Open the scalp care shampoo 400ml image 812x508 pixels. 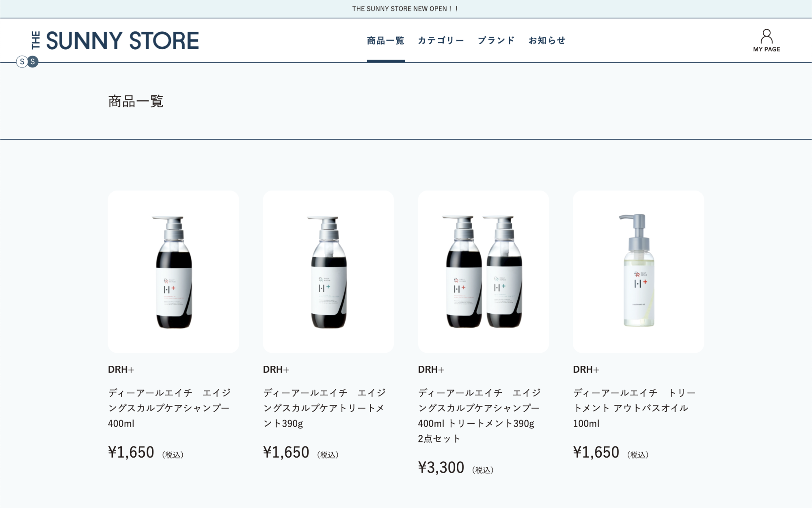coord(173,271)
